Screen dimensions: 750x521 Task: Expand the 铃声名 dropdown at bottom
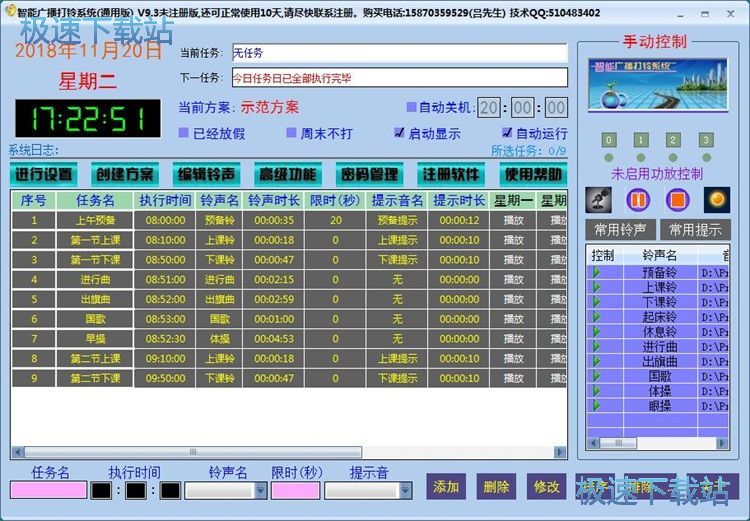[261, 490]
